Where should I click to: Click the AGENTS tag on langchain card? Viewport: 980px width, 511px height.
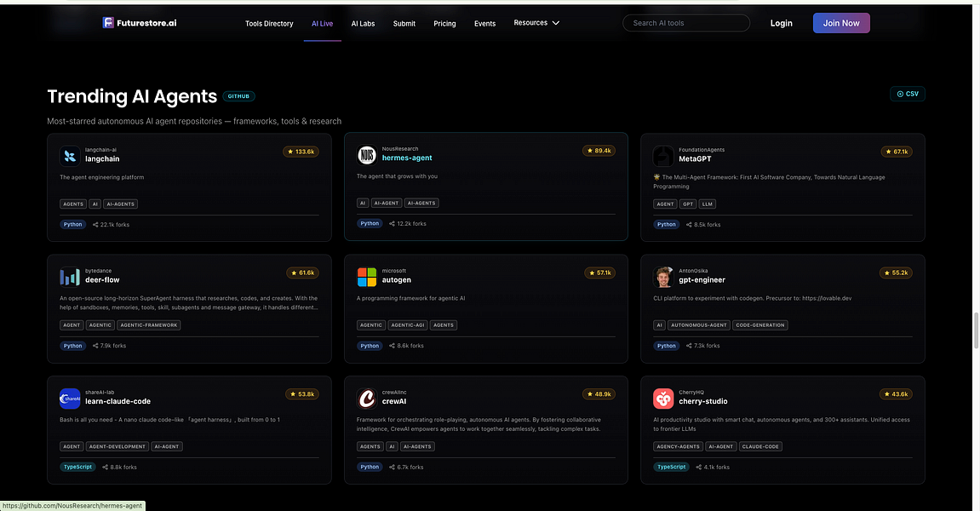coord(73,204)
